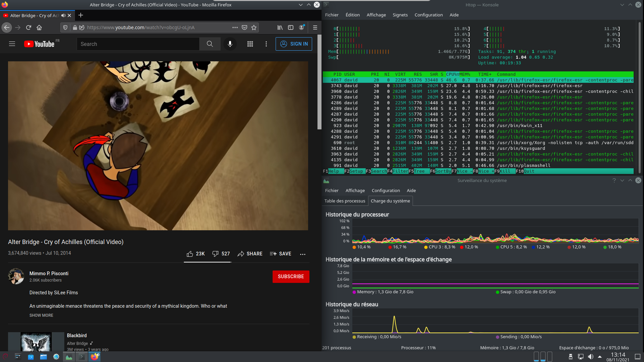Viewport: 644px width, 362px height.
Task: Click the SIGN IN button
Action: click(x=294, y=44)
